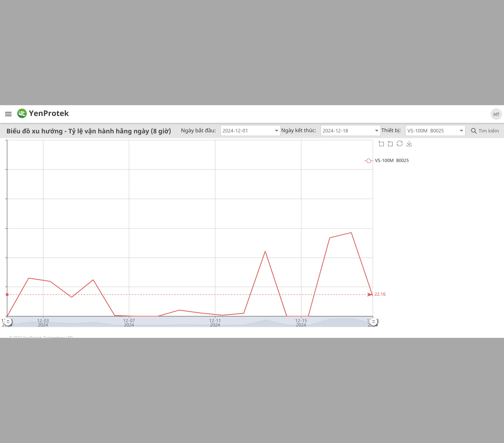
Task: Click the YenProtek green logo
Action: tap(22, 113)
